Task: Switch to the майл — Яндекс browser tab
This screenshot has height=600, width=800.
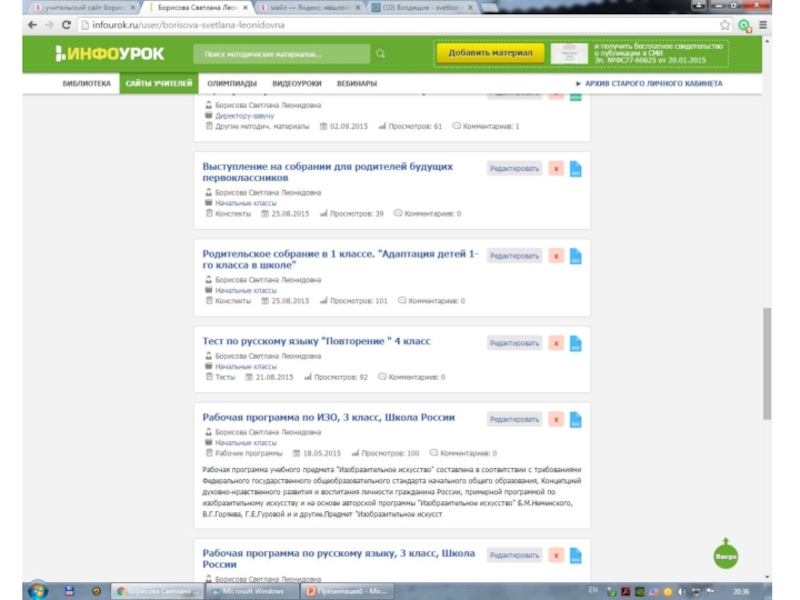Action: coord(310,8)
